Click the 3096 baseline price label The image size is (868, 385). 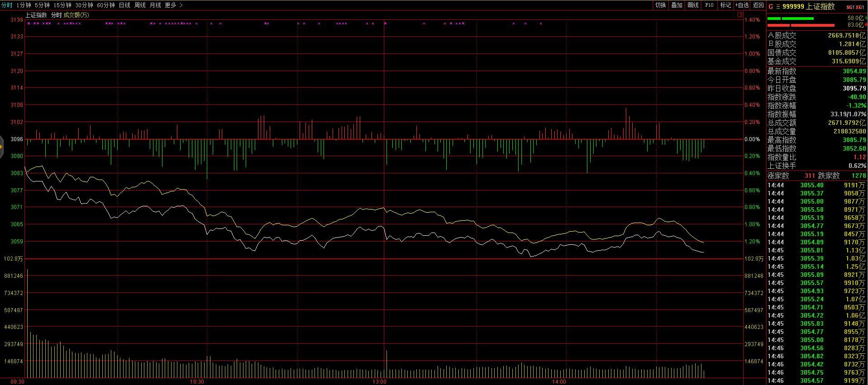tap(17, 139)
